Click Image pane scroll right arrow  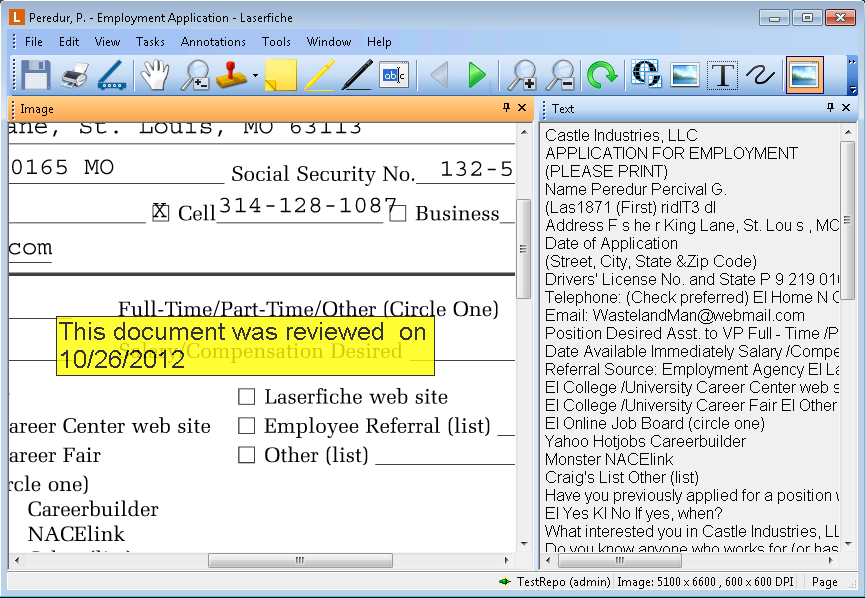point(507,560)
